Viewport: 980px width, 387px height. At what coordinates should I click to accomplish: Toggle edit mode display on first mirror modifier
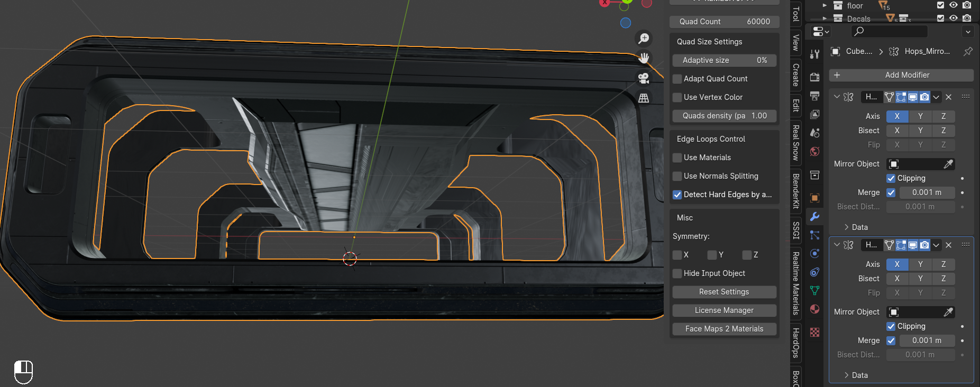(x=901, y=97)
